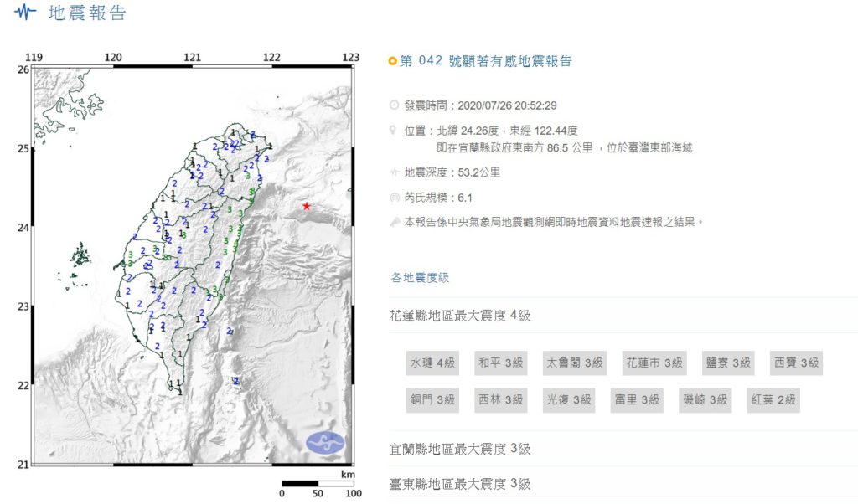Select the 花蓮市 3級 intensity tag
The height and width of the screenshot is (504, 858).
coord(654,363)
